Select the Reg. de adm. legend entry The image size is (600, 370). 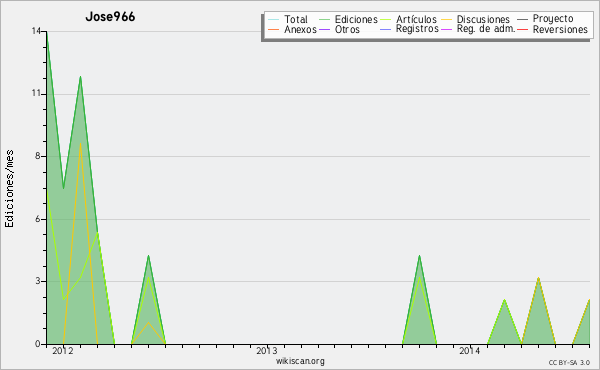click(x=486, y=29)
